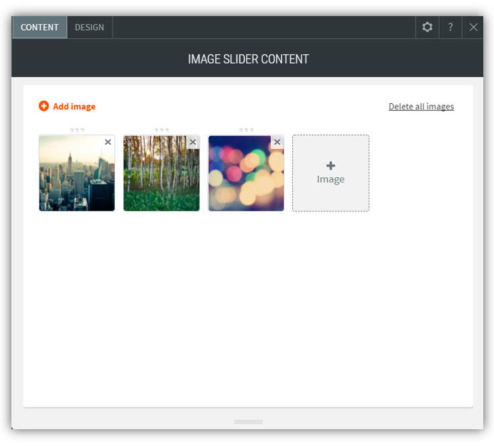
Task: Switch to the DESIGN tab
Action: coord(89,27)
